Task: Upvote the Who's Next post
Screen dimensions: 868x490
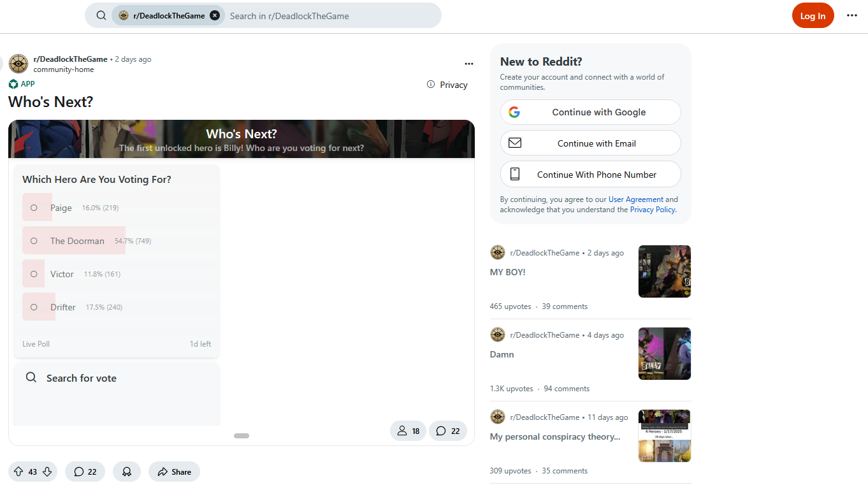Action: pos(18,472)
